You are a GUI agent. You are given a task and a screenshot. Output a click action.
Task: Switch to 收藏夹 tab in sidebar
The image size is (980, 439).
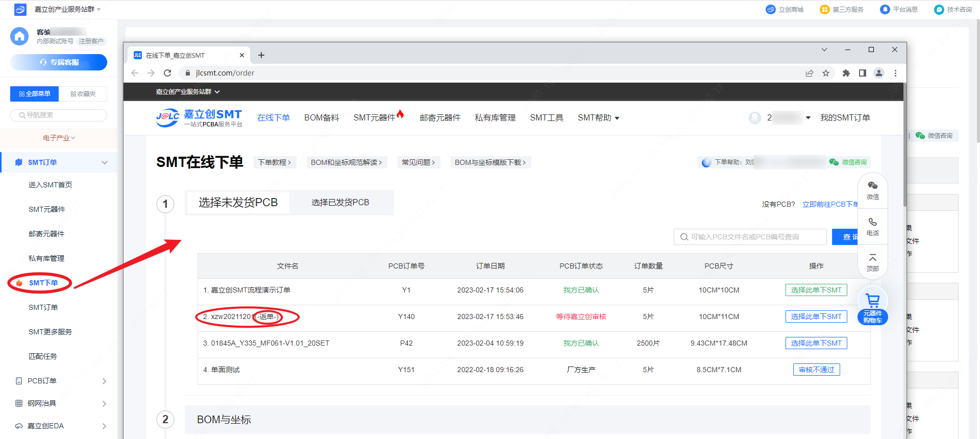pos(83,94)
